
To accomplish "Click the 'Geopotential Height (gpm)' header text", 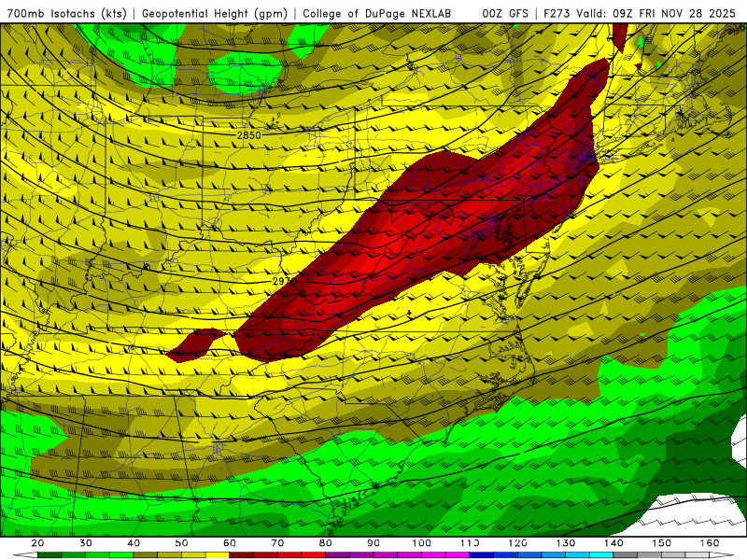I will (x=215, y=14).
